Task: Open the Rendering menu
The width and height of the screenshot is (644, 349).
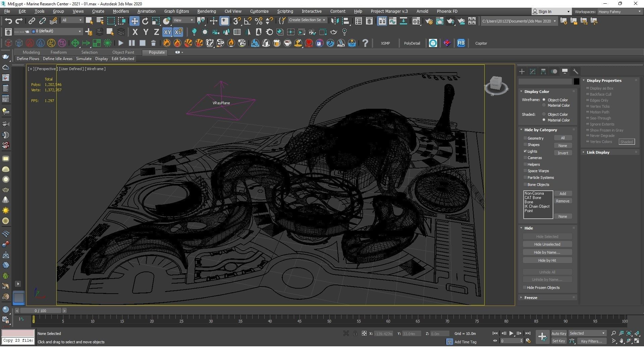Action: tap(206, 11)
